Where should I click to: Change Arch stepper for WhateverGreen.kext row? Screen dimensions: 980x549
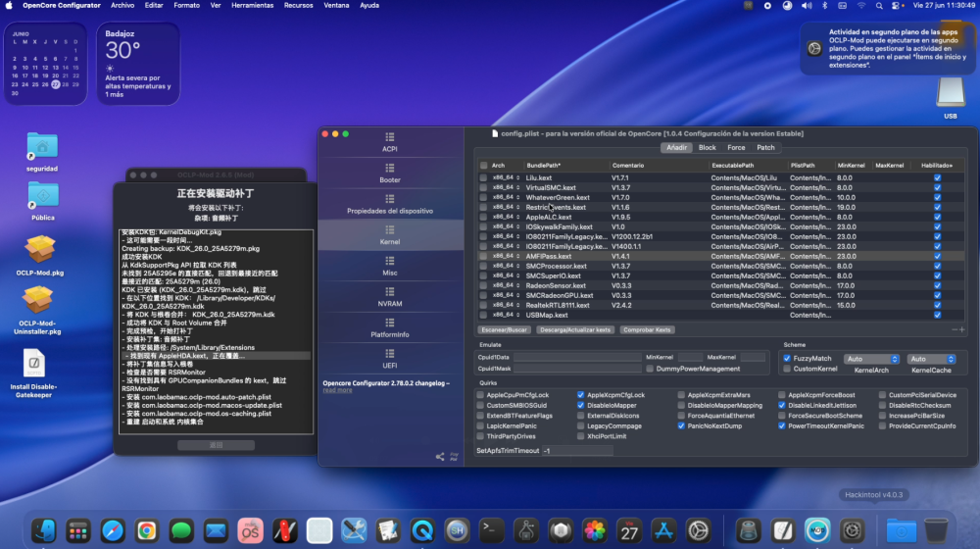coord(517,198)
